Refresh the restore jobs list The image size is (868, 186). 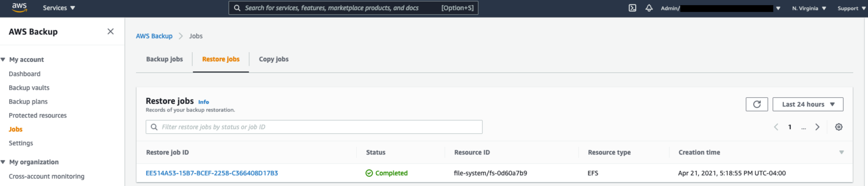[x=756, y=104]
